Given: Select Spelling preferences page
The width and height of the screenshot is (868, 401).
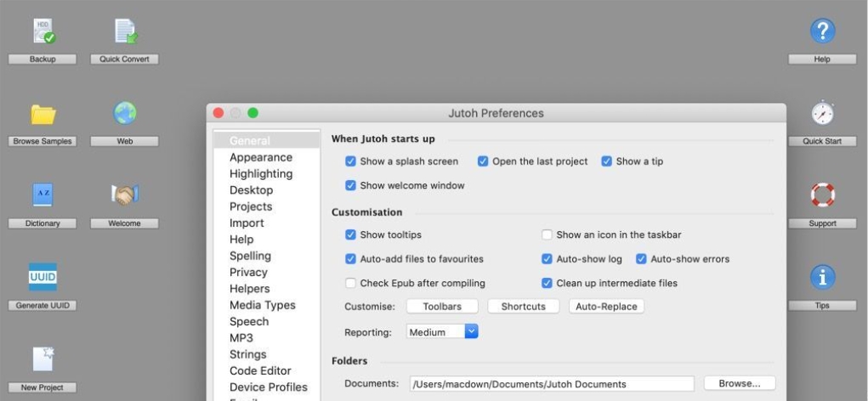Looking at the screenshot, I should point(266,256).
